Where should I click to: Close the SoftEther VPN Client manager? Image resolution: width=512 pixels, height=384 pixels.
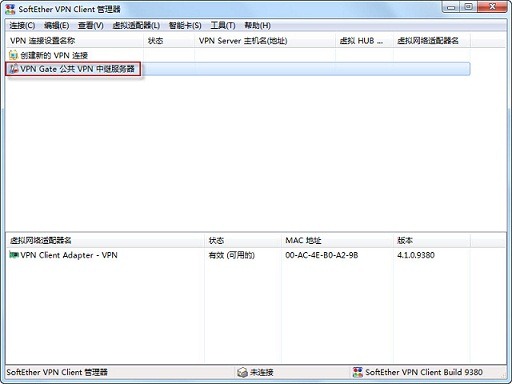[492, 7]
